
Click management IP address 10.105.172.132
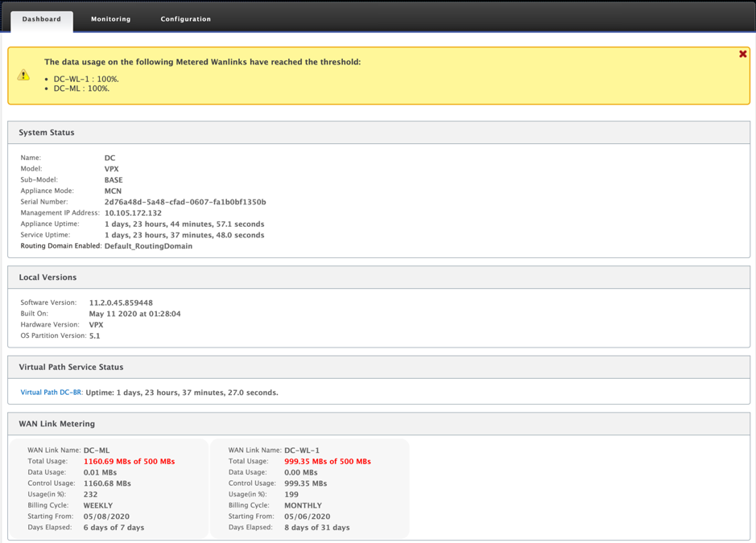[133, 213]
